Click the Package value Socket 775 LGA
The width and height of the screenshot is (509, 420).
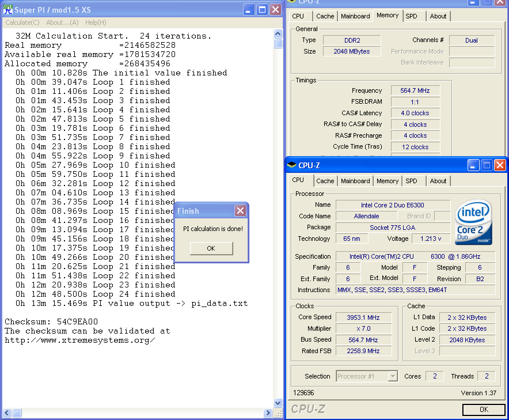click(393, 228)
